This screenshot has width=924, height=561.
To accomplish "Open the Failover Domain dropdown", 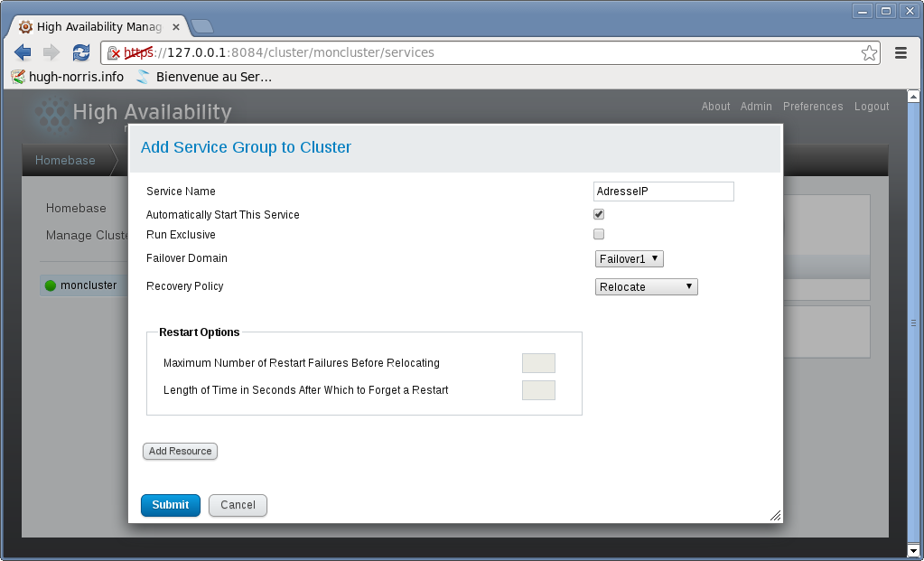I will coord(630,258).
